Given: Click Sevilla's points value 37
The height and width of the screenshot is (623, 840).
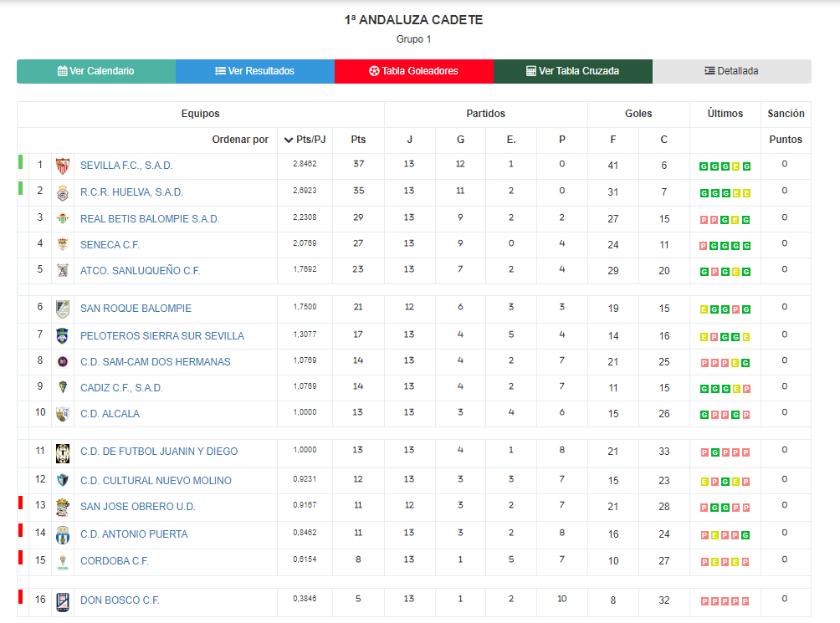Looking at the screenshot, I should [x=358, y=164].
